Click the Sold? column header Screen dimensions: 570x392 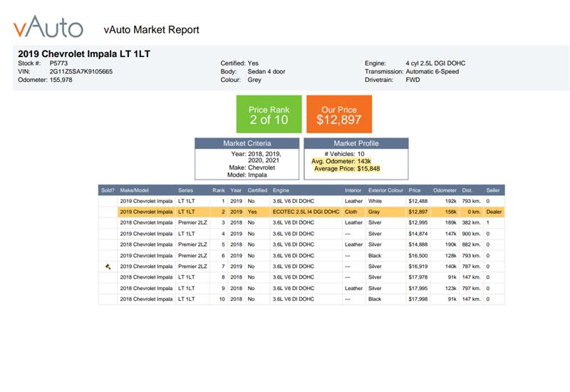(108, 190)
